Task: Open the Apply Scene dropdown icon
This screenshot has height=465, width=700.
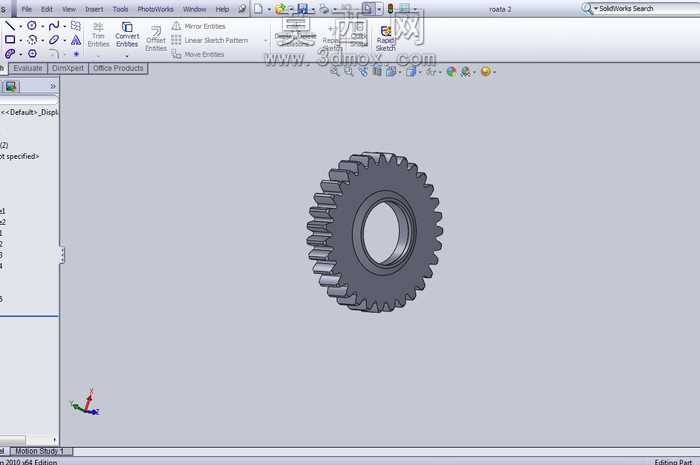Action: (x=466, y=71)
